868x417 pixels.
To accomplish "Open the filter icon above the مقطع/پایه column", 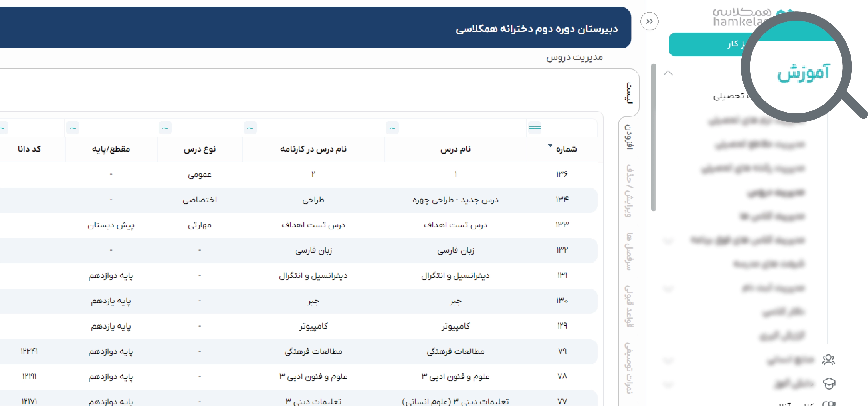I will tap(73, 128).
